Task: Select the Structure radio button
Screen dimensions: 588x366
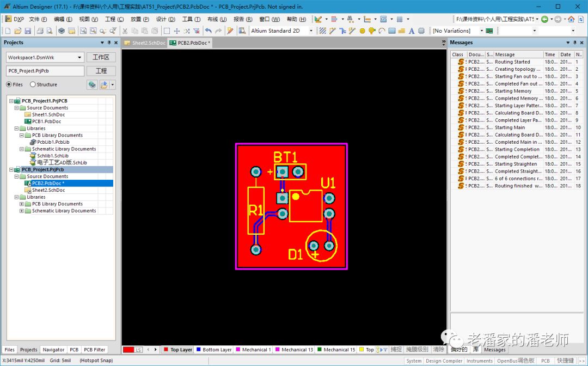Action: [x=33, y=84]
